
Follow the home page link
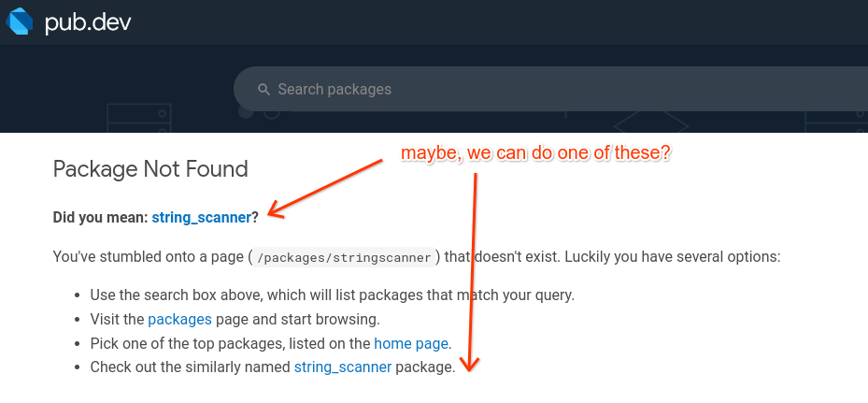411,344
